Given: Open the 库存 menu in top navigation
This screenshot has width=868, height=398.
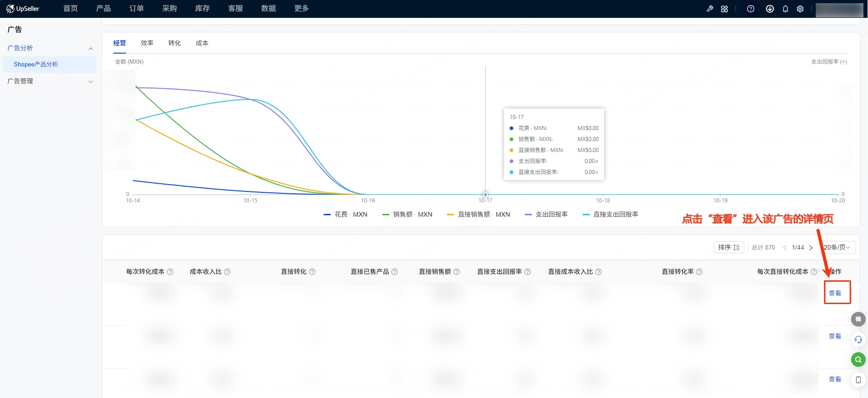Looking at the screenshot, I should pyautogui.click(x=203, y=9).
